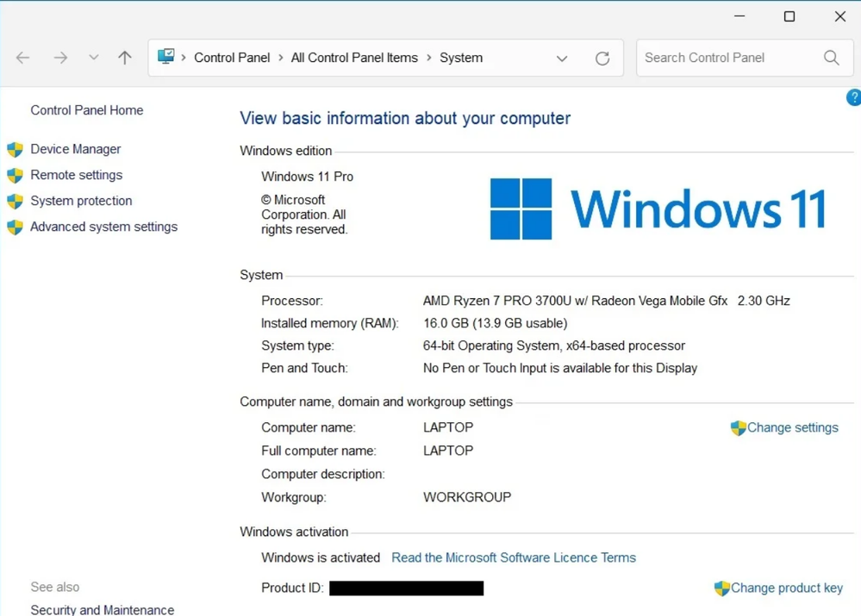
Task: Click the 64-bit Operating System value
Action: point(553,345)
